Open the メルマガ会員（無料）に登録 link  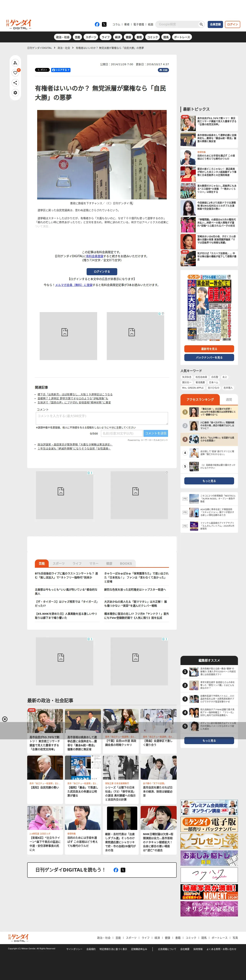tap(74, 285)
